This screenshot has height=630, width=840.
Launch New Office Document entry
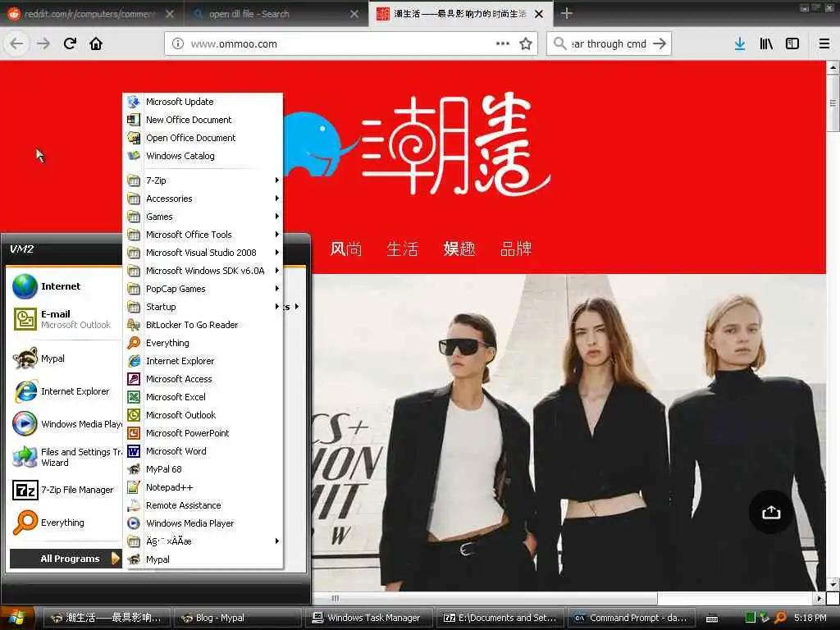203,120
